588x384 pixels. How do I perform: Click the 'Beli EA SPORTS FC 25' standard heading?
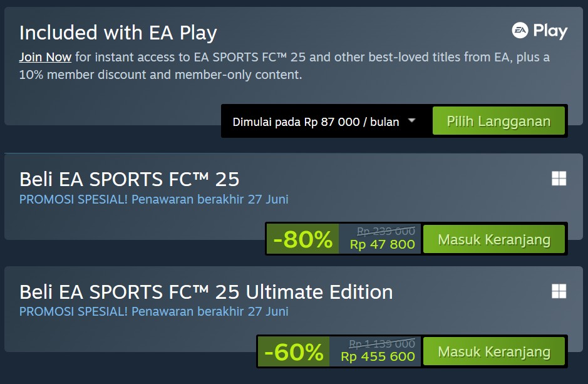[x=130, y=180]
